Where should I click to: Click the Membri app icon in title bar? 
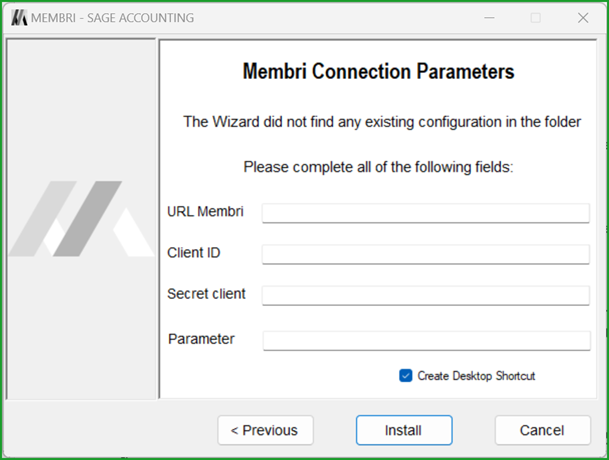(x=18, y=18)
